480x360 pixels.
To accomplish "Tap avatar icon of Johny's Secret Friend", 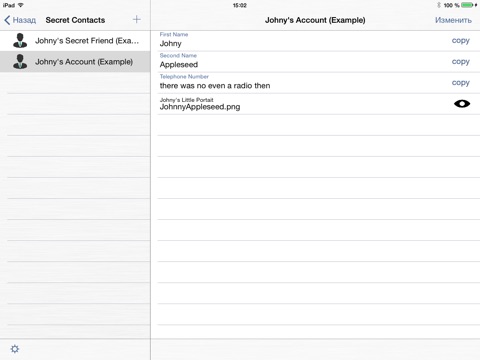I will click(x=20, y=41).
